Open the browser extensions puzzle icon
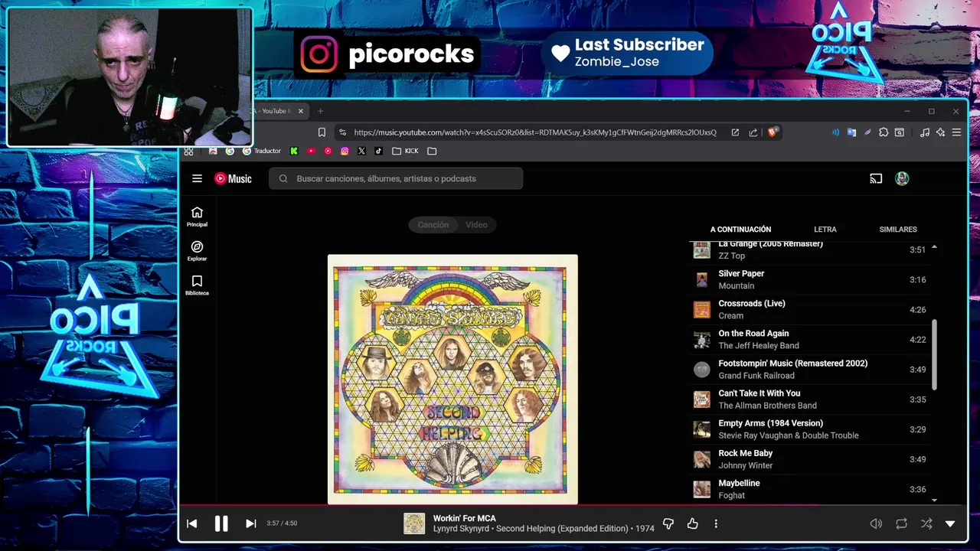The image size is (980, 551). click(884, 132)
